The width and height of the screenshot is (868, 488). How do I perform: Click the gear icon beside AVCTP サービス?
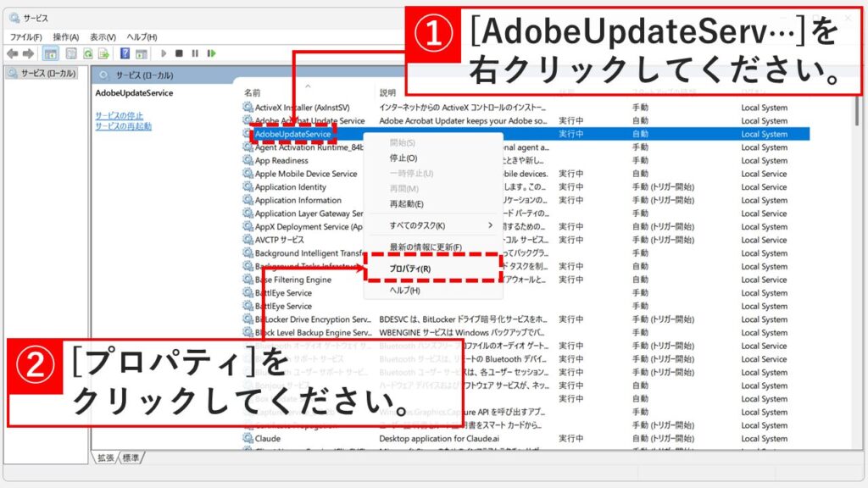[248, 240]
